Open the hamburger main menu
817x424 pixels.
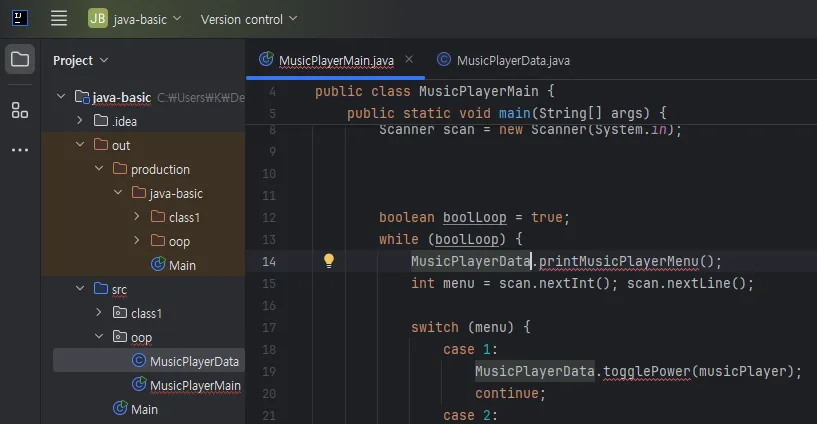[59, 18]
